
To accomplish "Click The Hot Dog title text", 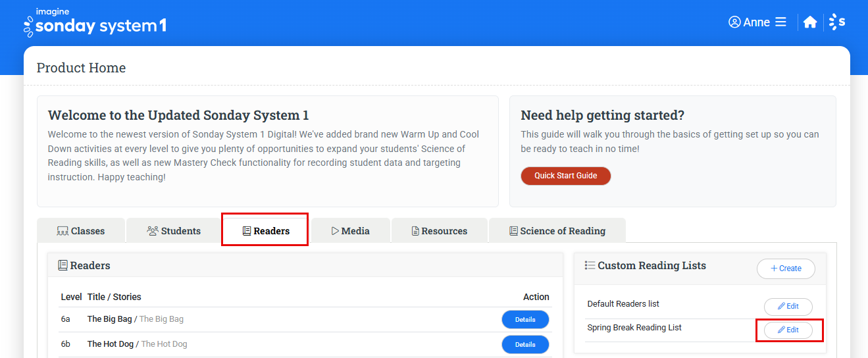I will (111, 344).
